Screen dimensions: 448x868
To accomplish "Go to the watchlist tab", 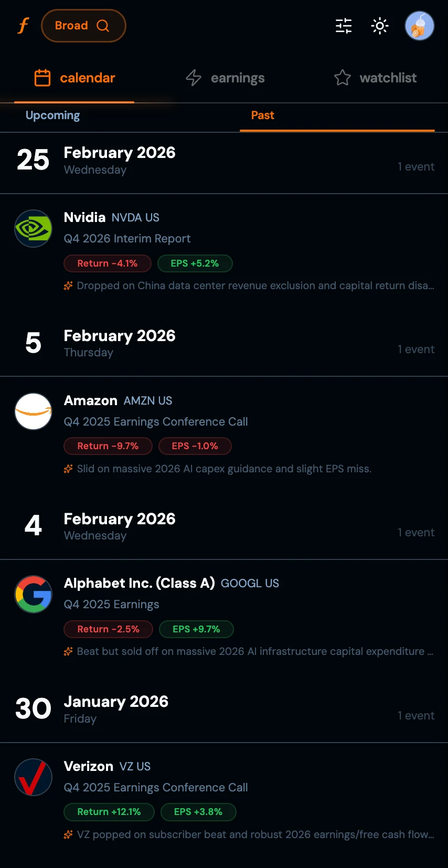I will click(x=375, y=78).
